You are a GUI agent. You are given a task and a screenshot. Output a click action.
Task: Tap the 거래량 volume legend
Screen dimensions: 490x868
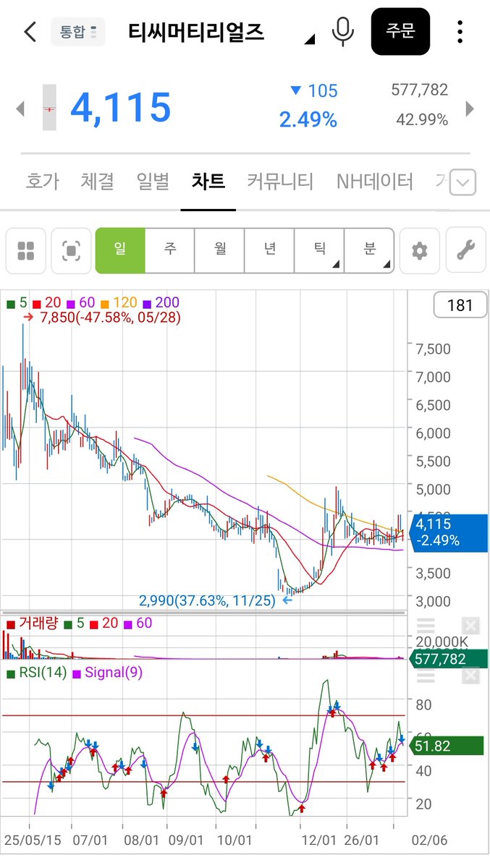point(32,623)
